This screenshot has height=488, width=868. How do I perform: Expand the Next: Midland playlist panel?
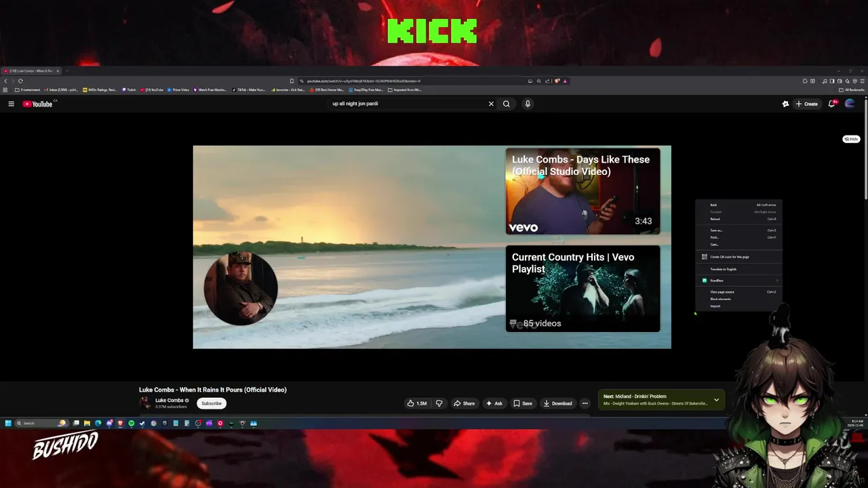[716, 400]
